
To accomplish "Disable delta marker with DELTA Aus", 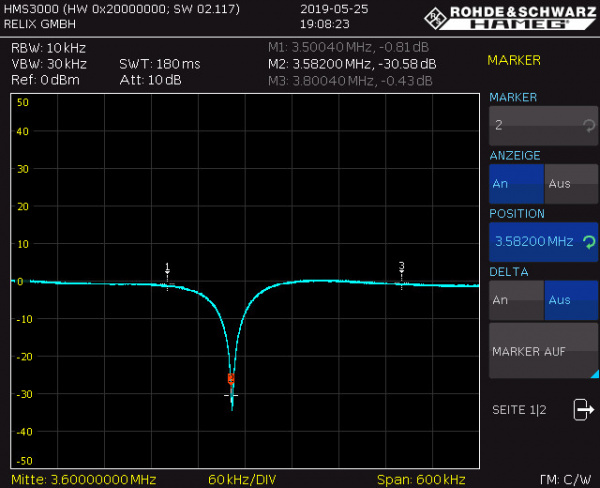I will point(571,300).
